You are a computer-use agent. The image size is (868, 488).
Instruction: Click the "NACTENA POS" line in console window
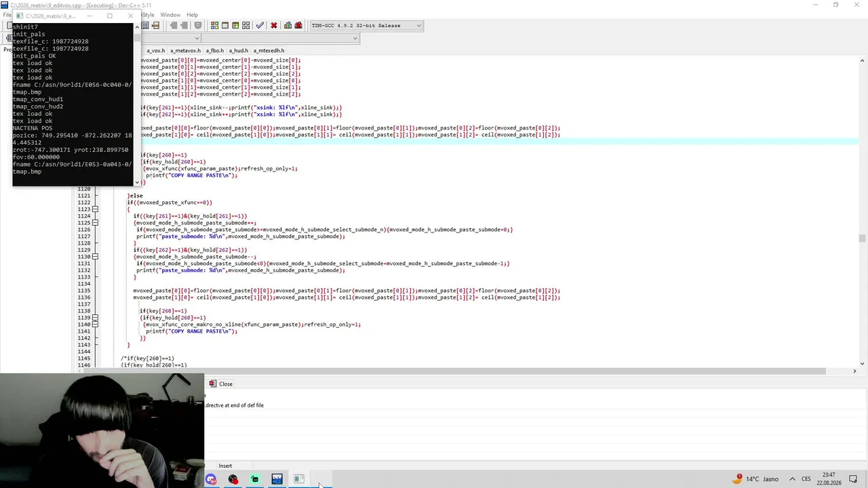pos(33,128)
